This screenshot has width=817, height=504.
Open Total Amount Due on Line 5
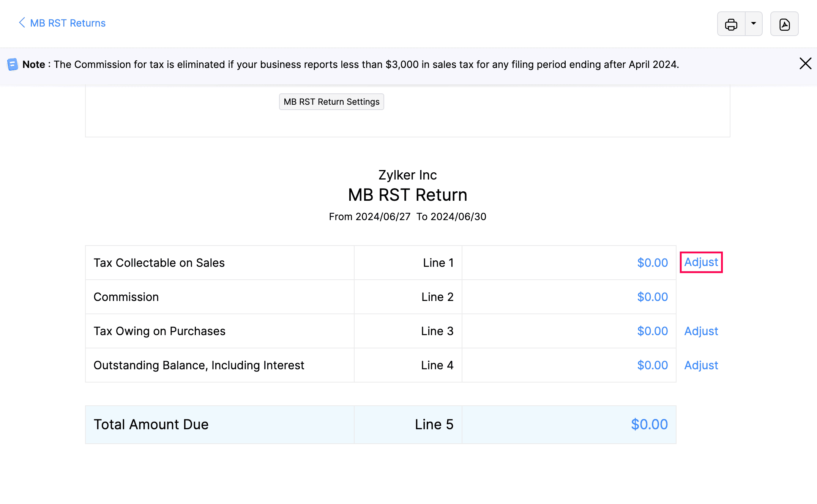tap(649, 424)
